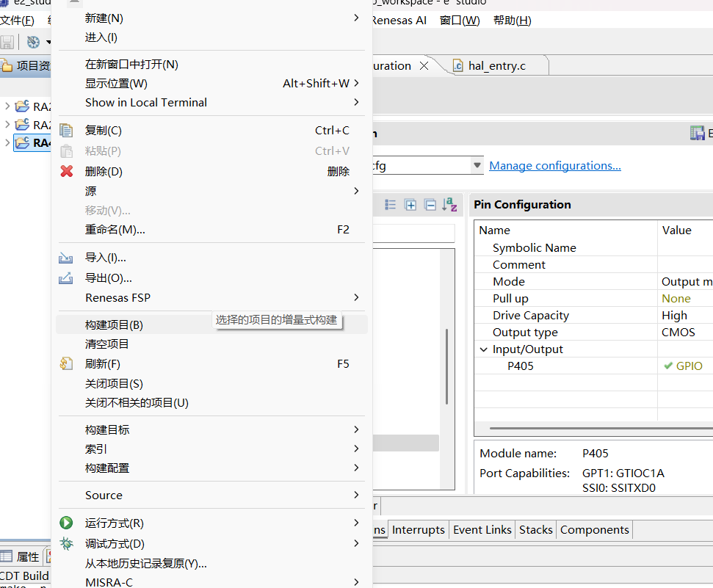Click the refresh icon beside 刷新(F)
713x588 pixels.
click(66, 364)
